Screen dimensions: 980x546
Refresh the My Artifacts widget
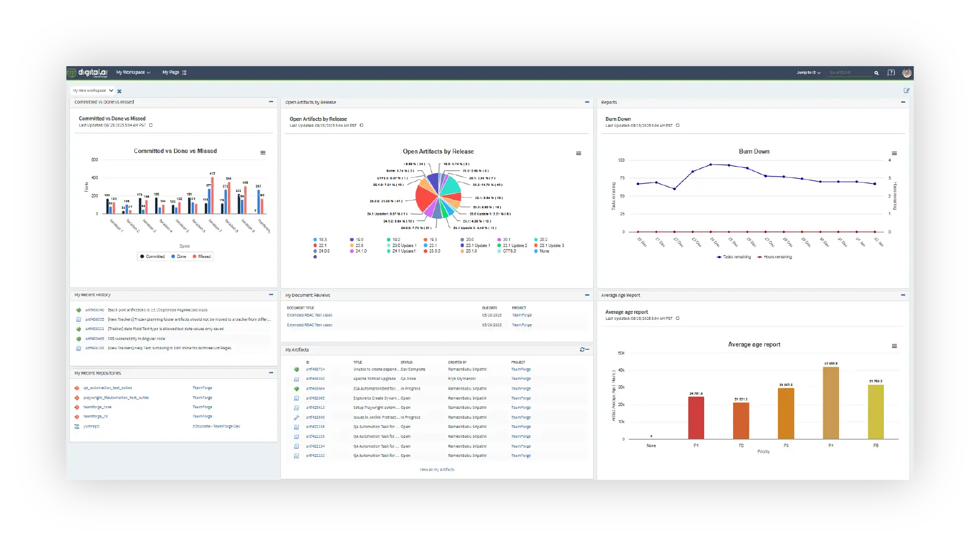(582, 350)
